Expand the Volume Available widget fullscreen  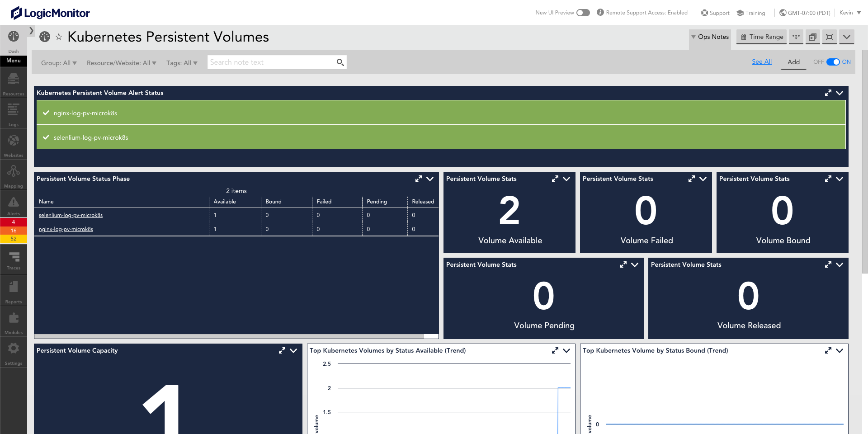click(555, 179)
